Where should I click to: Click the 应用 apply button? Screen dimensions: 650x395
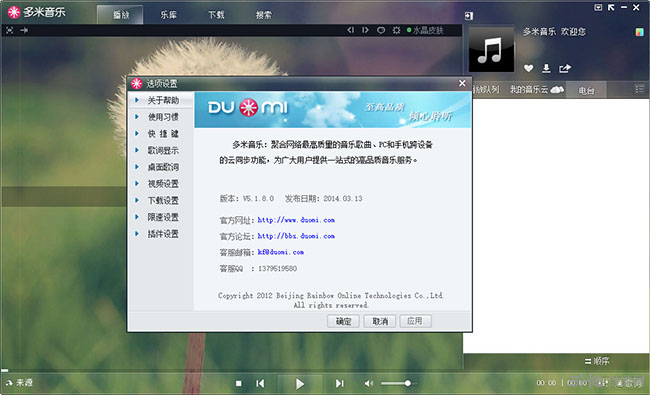pyautogui.click(x=416, y=321)
